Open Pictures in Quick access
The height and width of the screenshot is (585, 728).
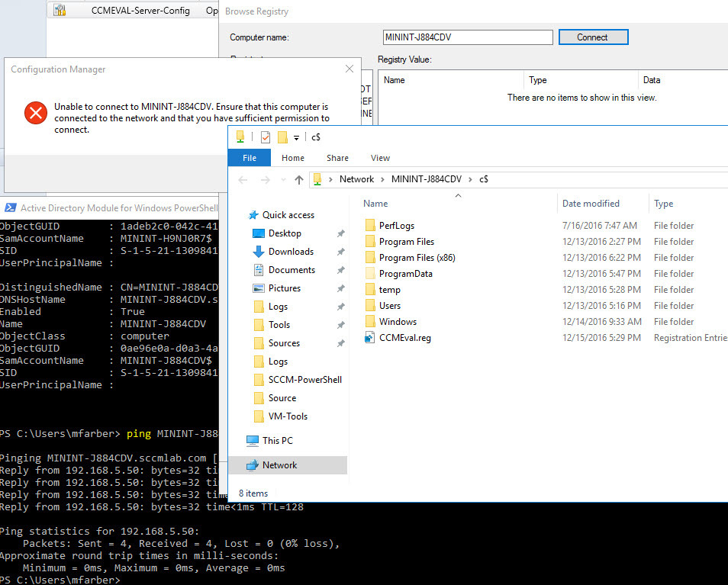(x=285, y=288)
